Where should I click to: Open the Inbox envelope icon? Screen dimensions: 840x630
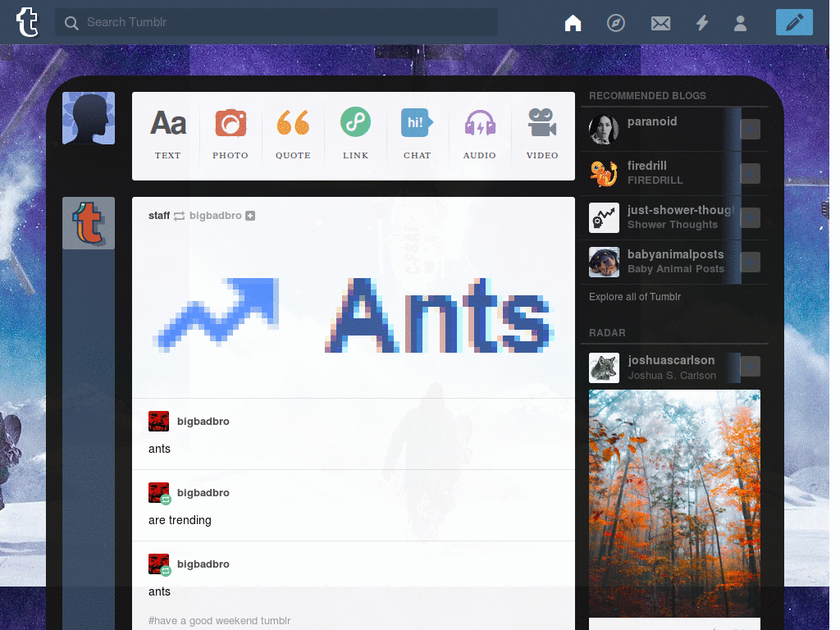click(660, 23)
